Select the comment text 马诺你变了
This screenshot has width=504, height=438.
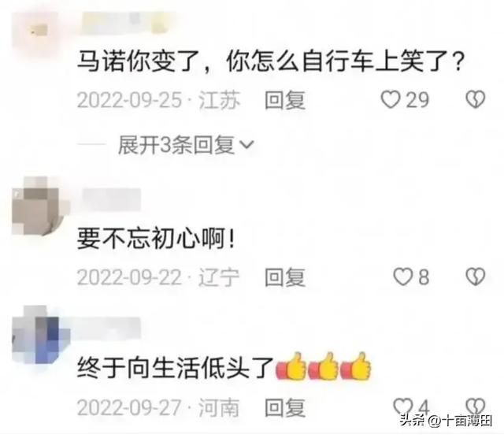pos(138,61)
